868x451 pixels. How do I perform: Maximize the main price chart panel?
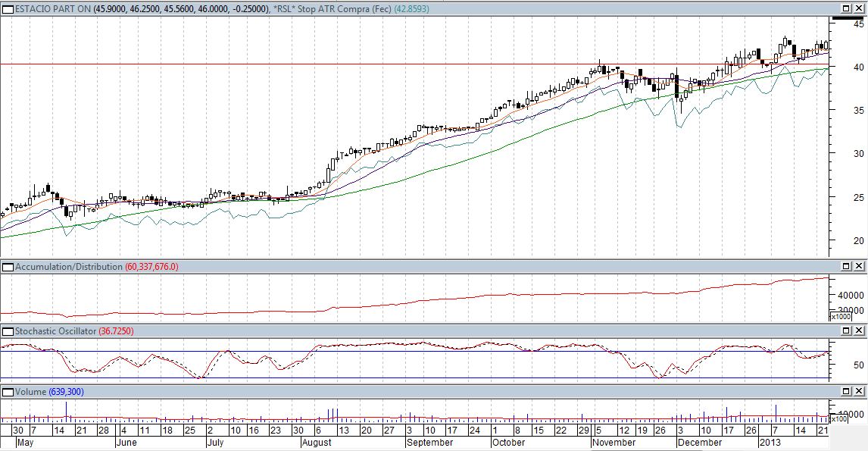point(846,8)
